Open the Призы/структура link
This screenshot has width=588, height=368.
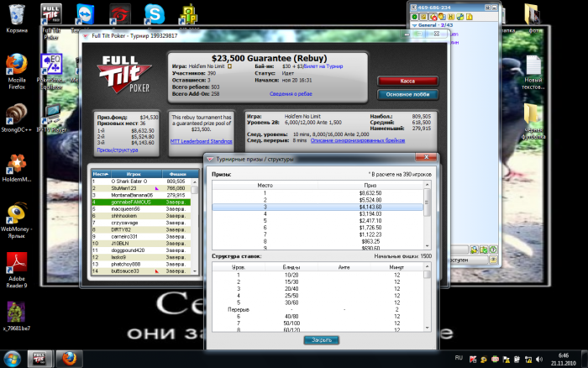point(118,150)
